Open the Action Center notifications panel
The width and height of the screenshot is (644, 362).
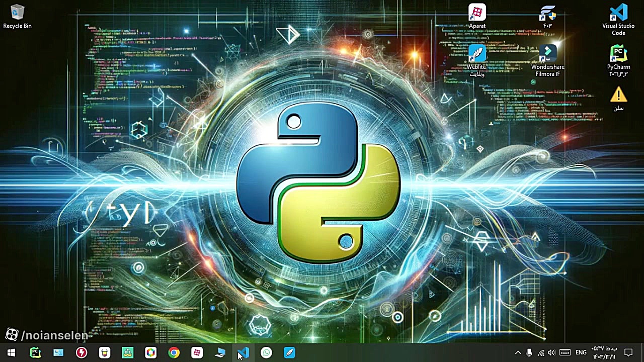click(628, 352)
